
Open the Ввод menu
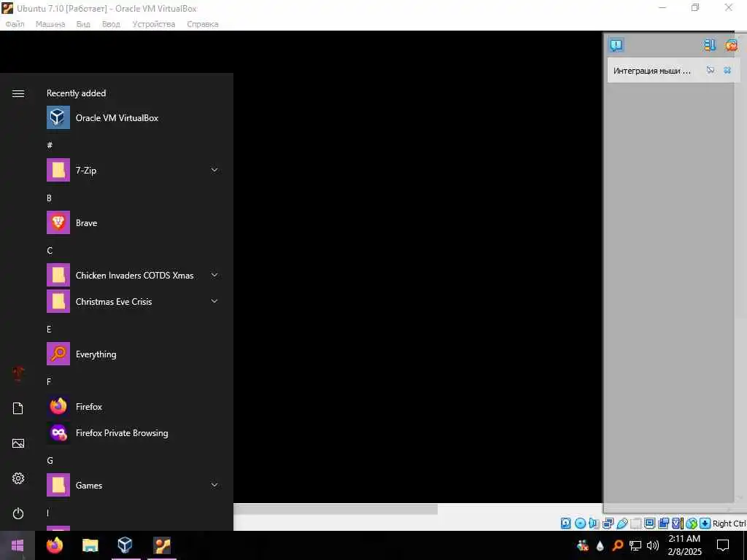tap(111, 24)
